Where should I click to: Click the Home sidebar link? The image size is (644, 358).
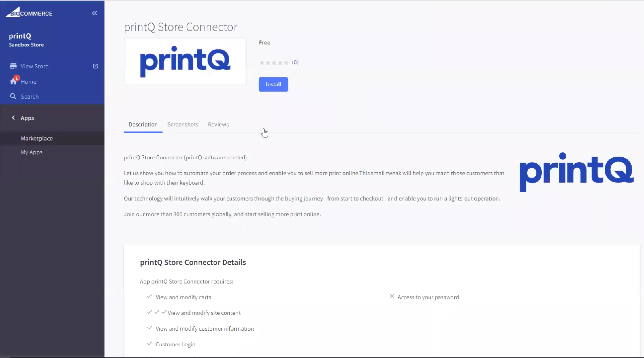(x=29, y=82)
